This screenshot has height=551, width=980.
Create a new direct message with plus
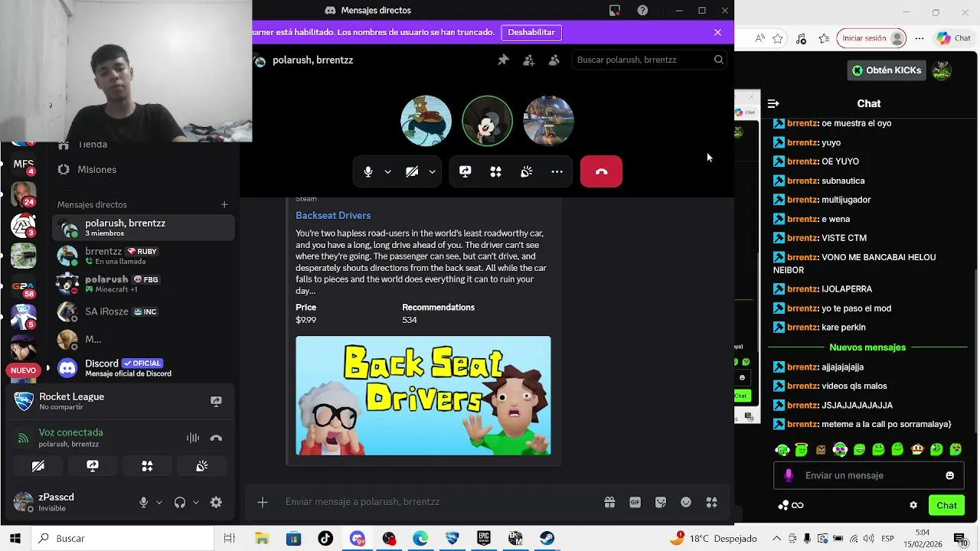coord(224,204)
